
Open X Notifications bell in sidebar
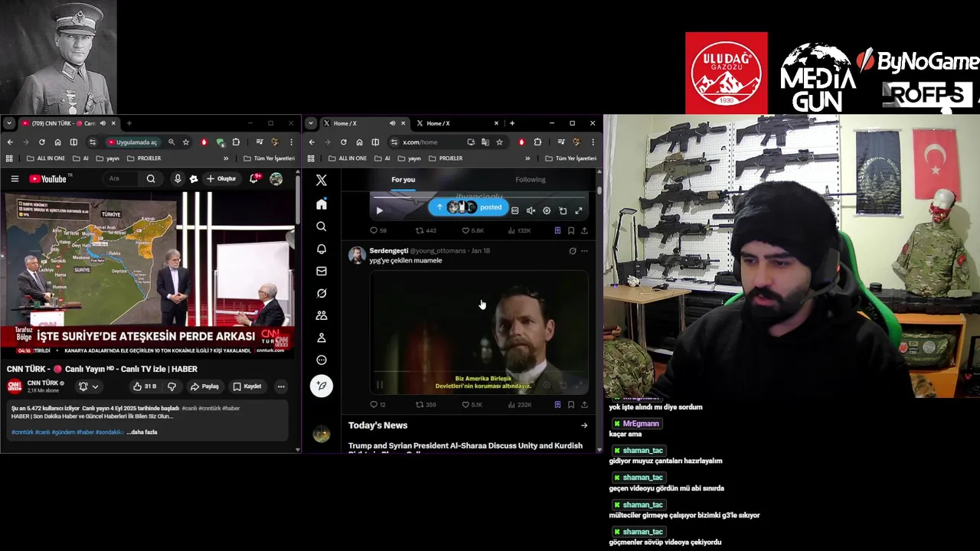point(322,249)
